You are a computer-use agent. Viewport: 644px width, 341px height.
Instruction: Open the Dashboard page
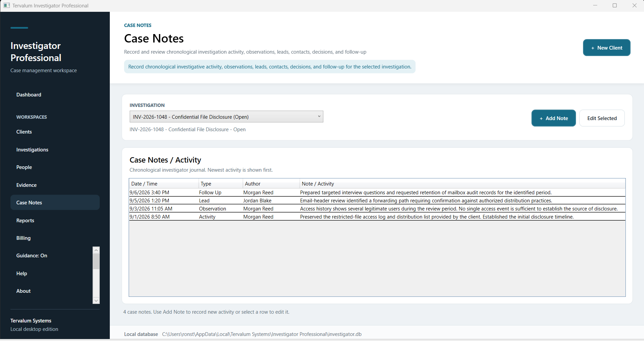click(55, 95)
